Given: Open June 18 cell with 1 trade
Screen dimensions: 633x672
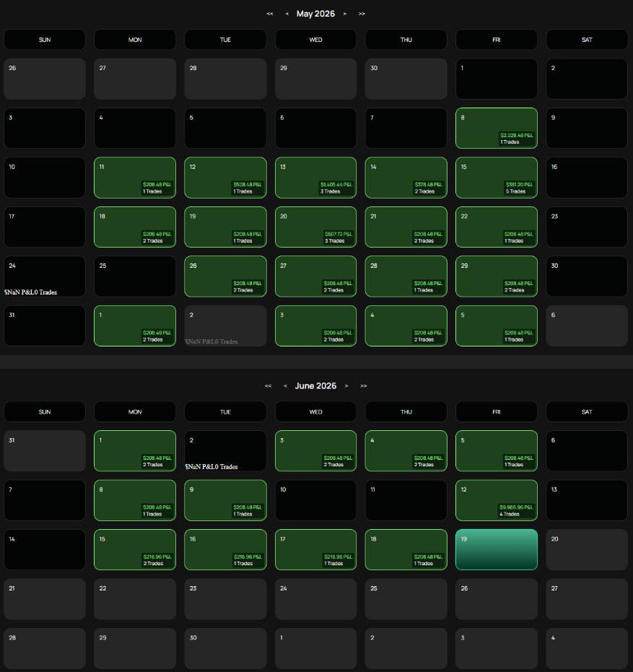Looking at the screenshot, I should (x=406, y=550).
